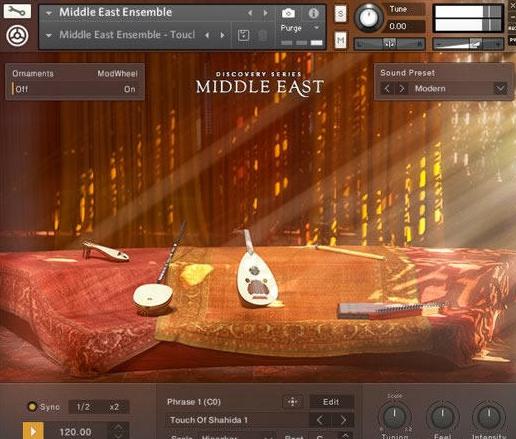Image resolution: width=516 pixels, height=439 pixels.
Task: Set ModWheel ornaments to On
Action: tap(130, 89)
